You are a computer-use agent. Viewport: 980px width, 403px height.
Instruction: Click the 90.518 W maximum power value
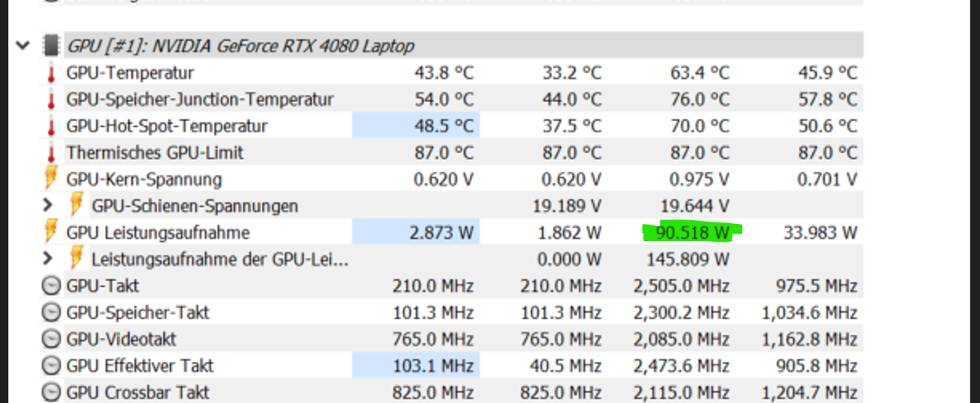[x=692, y=233]
